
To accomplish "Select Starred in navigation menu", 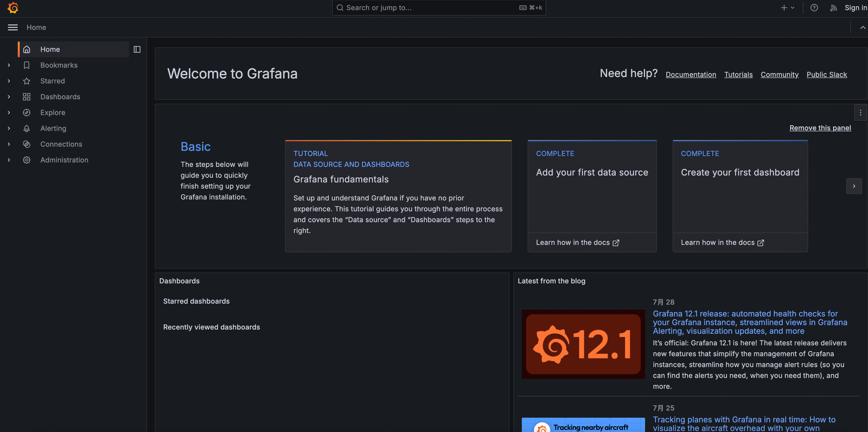I will 53,81.
